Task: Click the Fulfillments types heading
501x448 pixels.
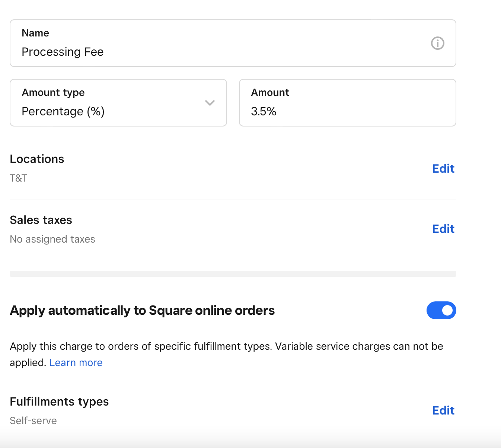Action: coord(59,401)
